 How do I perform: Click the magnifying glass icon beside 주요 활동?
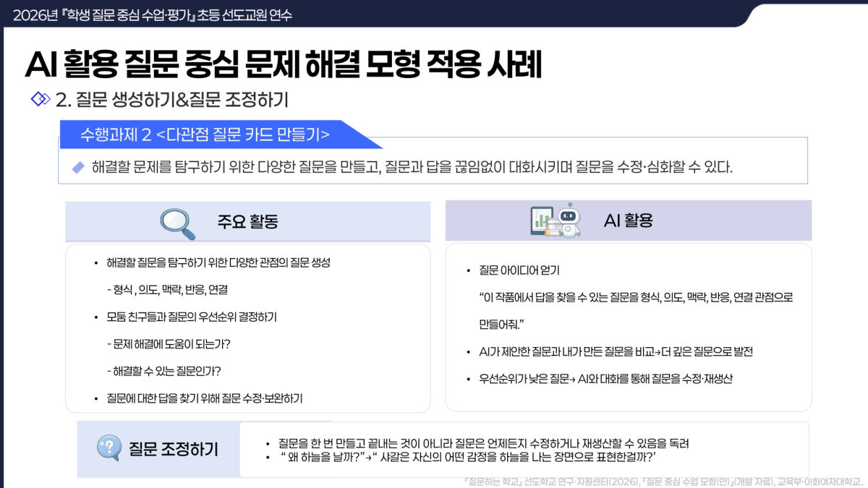click(x=178, y=223)
